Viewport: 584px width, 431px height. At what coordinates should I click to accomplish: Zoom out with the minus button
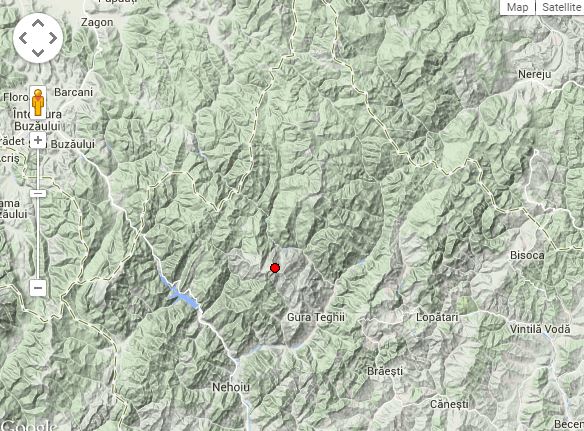pos(38,288)
